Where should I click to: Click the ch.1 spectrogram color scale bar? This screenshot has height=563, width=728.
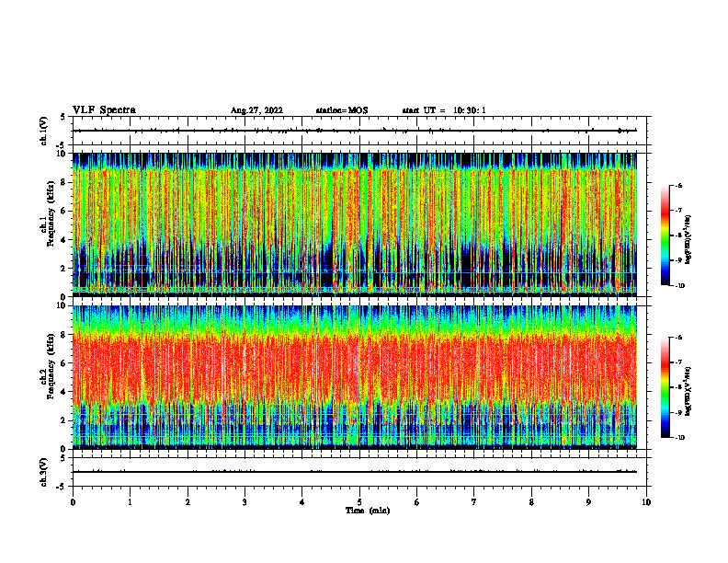pos(665,236)
